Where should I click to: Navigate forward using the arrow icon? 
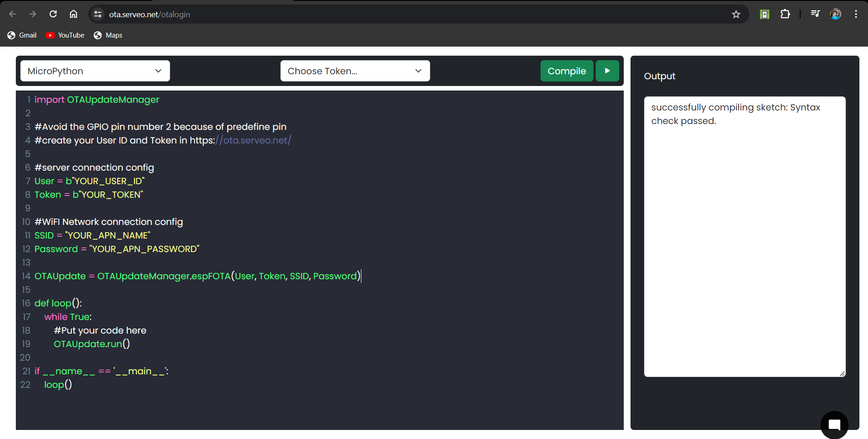[x=32, y=14]
